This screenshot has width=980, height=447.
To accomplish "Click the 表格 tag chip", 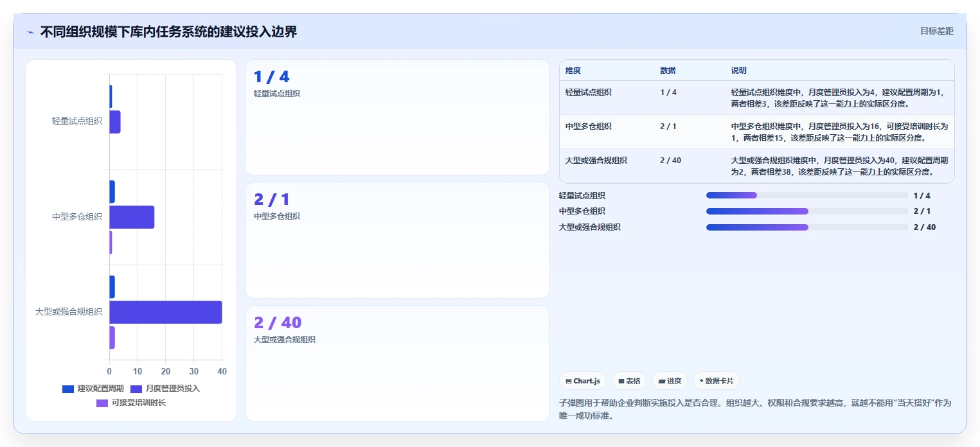I will point(629,381).
